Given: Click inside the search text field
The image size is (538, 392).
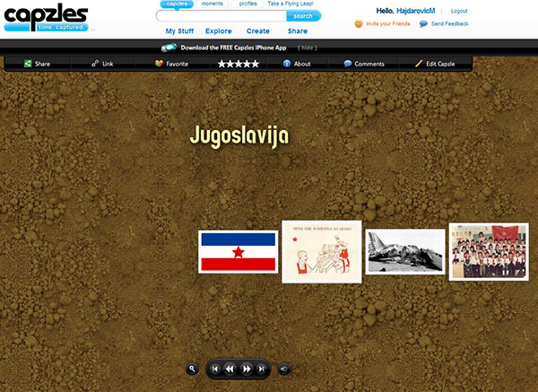Looking at the screenshot, I should (x=221, y=16).
